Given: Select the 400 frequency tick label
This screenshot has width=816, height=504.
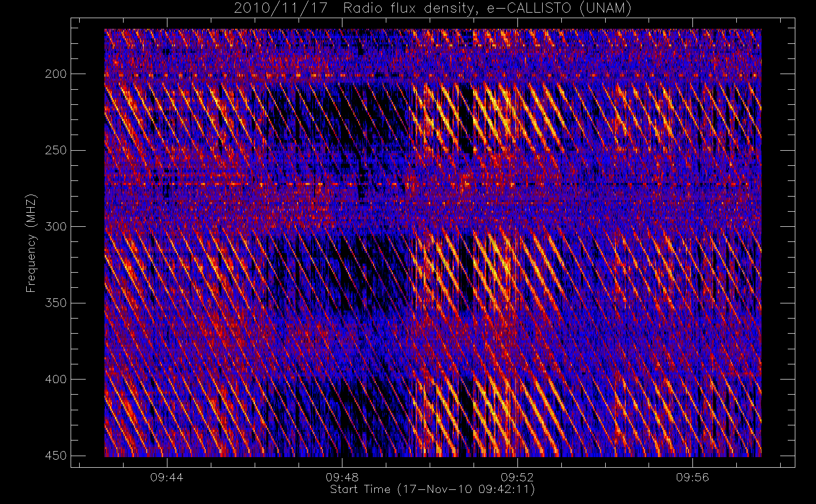Looking at the screenshot, I should pos(56,379).
